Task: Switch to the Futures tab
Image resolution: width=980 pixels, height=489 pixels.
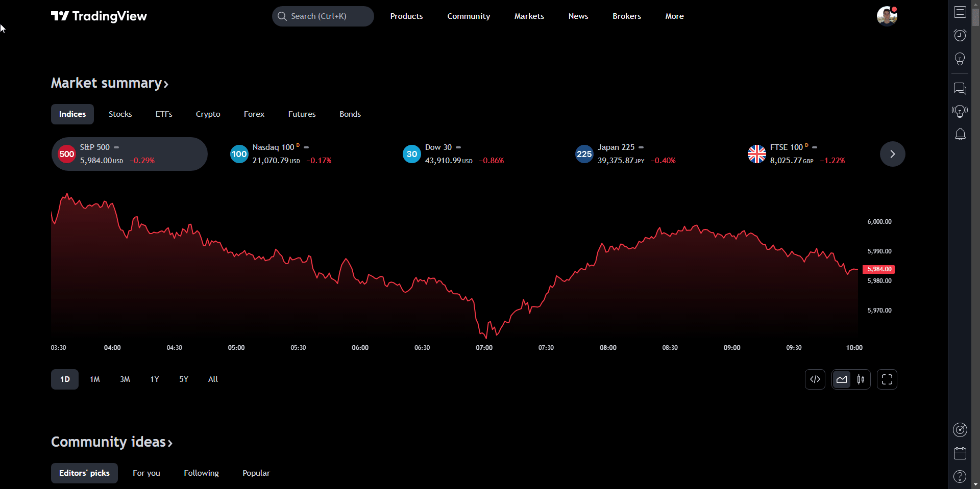Action: click(302, 114)
